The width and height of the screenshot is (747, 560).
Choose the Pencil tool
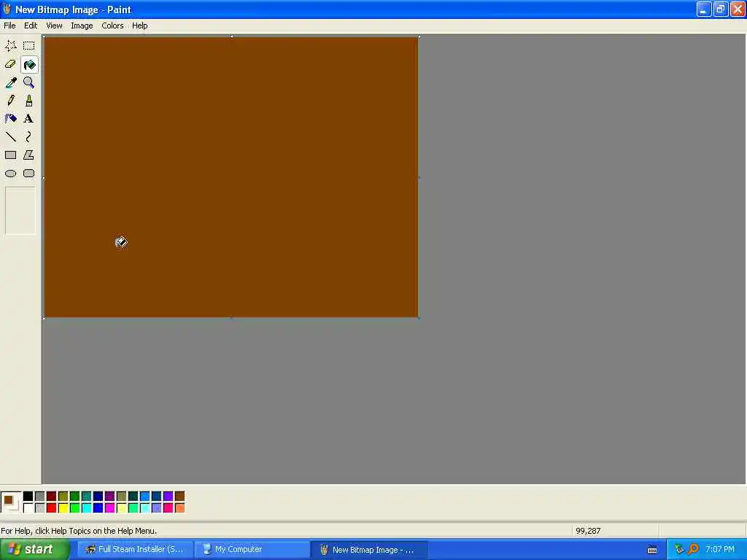(x=10, y=101)
